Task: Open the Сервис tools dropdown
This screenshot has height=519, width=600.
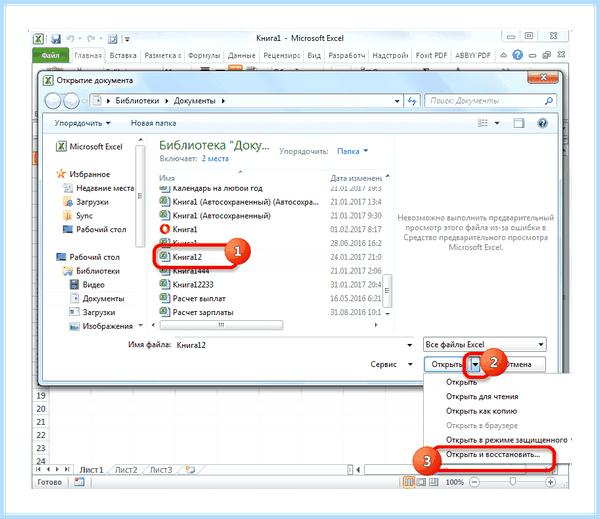Action: 391,364
